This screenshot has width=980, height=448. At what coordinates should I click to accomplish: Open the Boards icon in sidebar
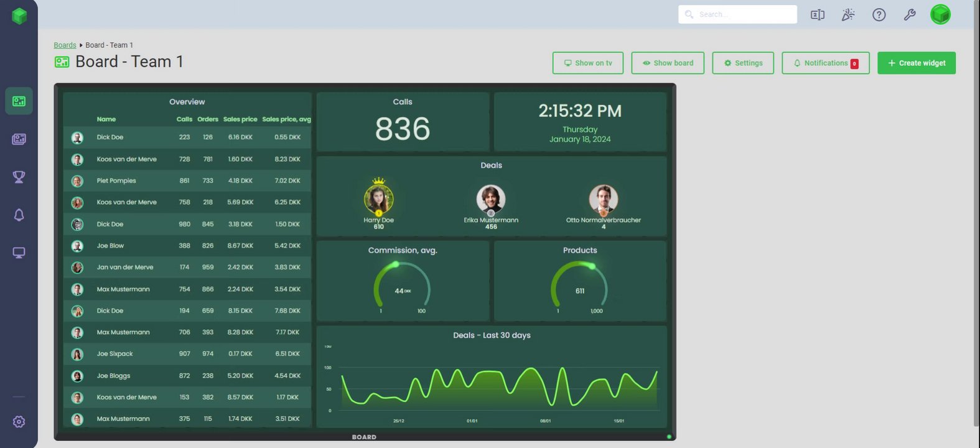[19, 101]
